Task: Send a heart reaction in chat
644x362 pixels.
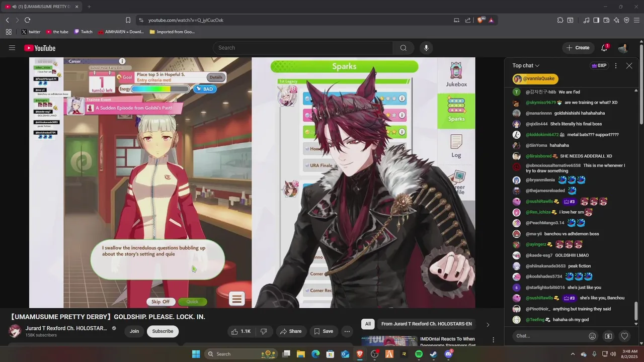Action: 624,336
